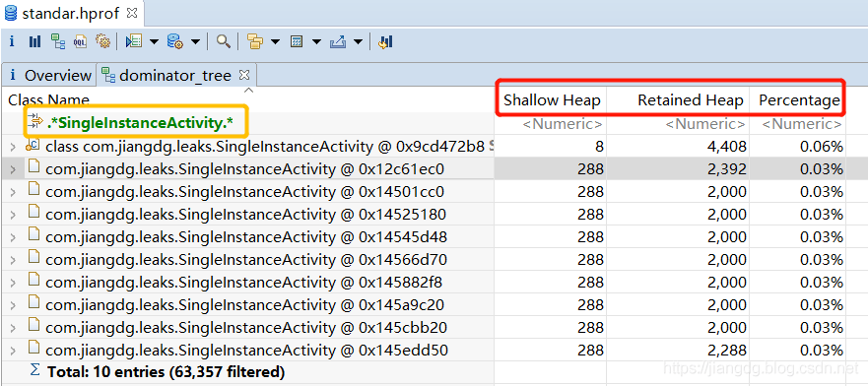Image resolution: width=868 pixels, height=386 pixels.
Task: Open the dropdown beside the Query Browser icon
Action: pos(196,42)
